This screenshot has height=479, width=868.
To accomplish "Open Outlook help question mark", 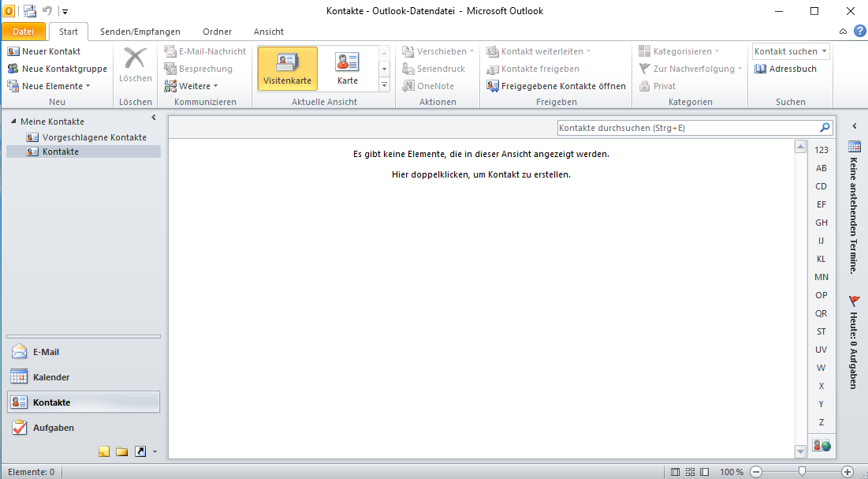I will (859, 31).
